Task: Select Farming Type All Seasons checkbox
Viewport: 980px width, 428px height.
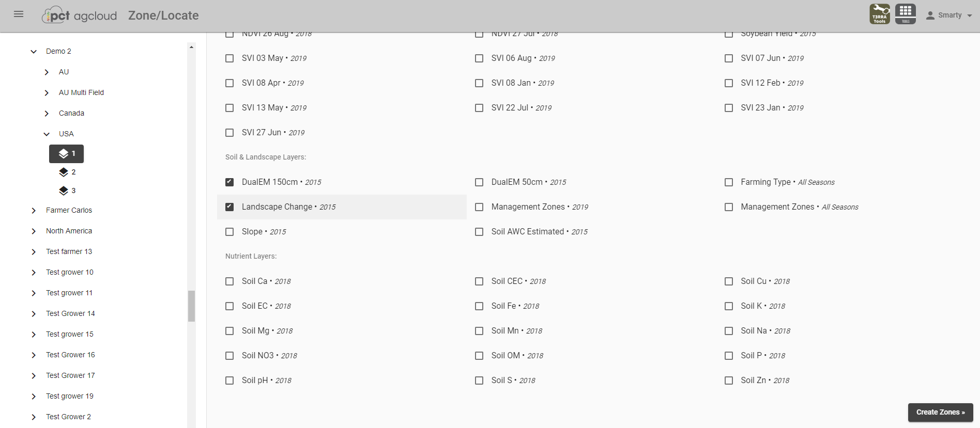Action: coord(729,182)
